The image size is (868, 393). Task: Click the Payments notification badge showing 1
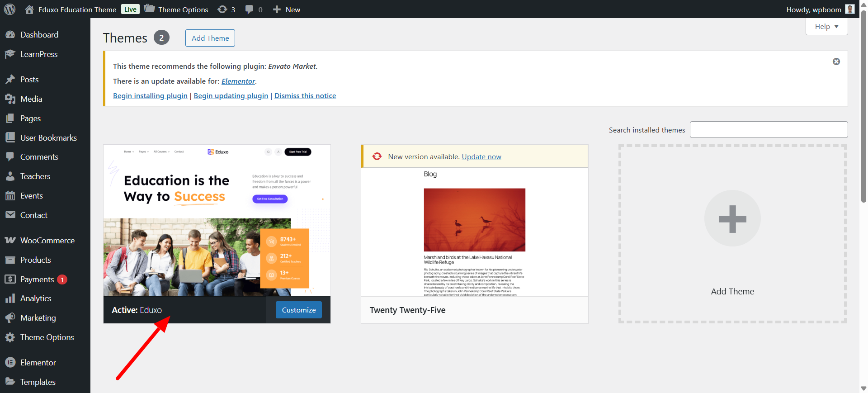pyautogui.click(x=62, y=279)
